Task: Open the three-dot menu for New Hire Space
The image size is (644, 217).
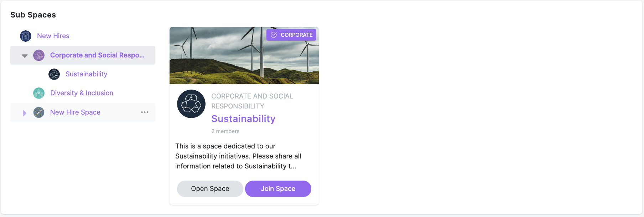Action: click(145, 112)
